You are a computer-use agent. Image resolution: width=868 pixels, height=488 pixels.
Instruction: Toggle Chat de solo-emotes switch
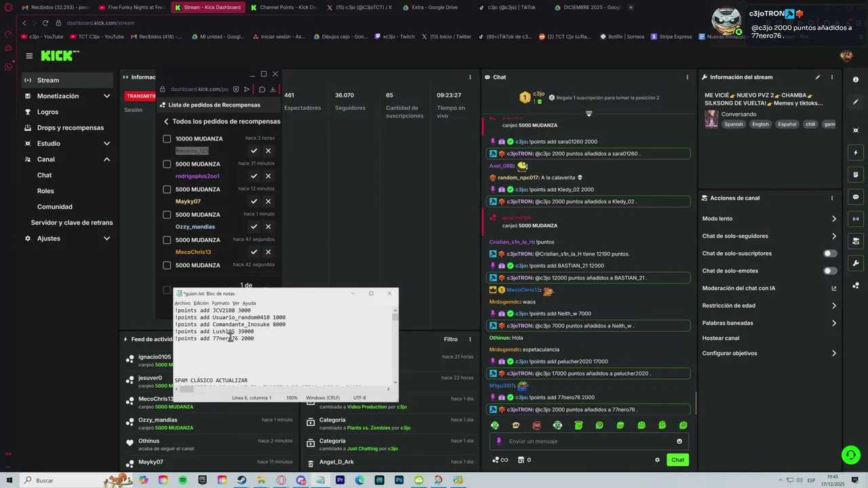tap(830, 270)
